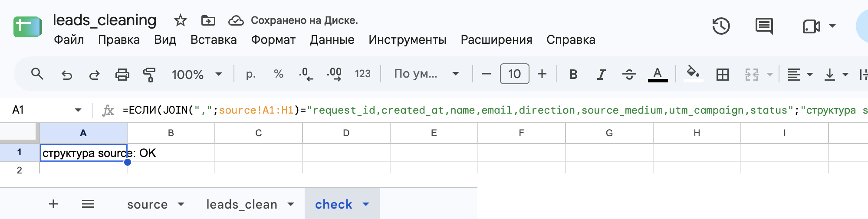Select the cell containing структура source: OK
The image size is (868, 219).
click(83, 153)
